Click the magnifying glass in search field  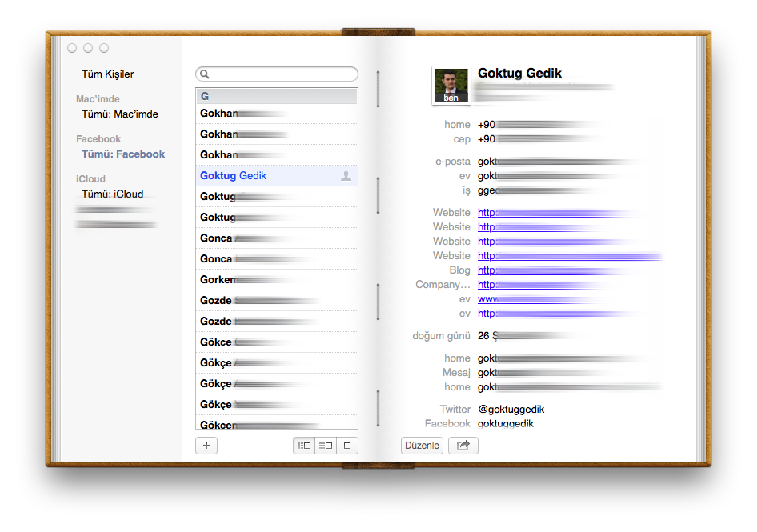205,74
